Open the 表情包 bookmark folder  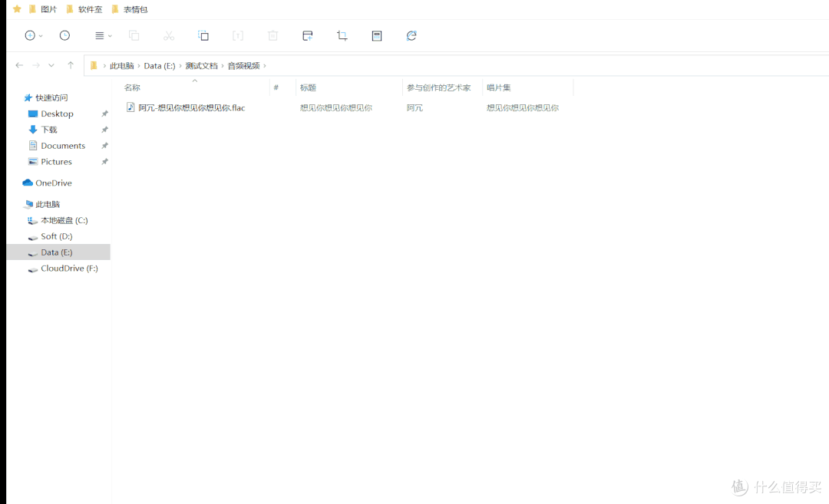click(x=130, y=9)
